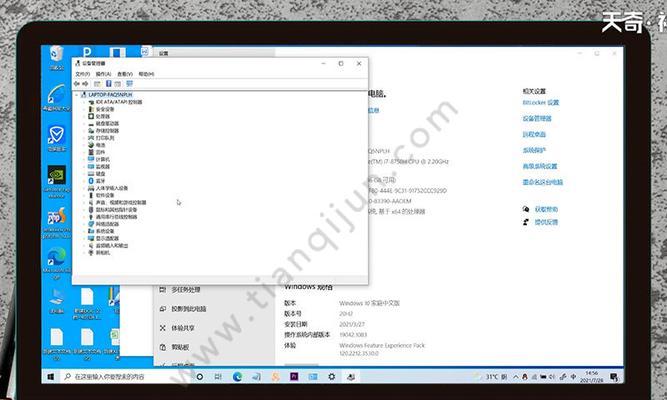
Task: Open the 帮助(H) menu in Device Manager
Action: pyautogui.click(x=146, y=74)
